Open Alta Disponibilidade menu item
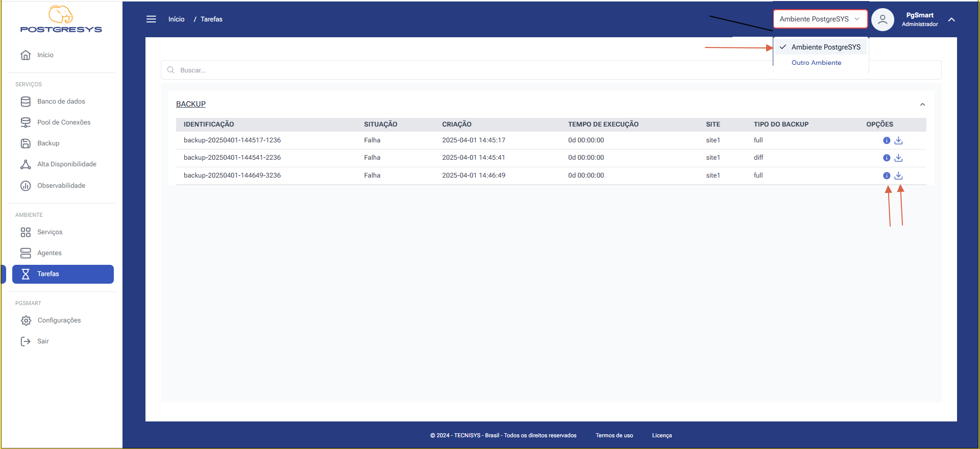The image size is (980, 449). [x=67, y=164]
